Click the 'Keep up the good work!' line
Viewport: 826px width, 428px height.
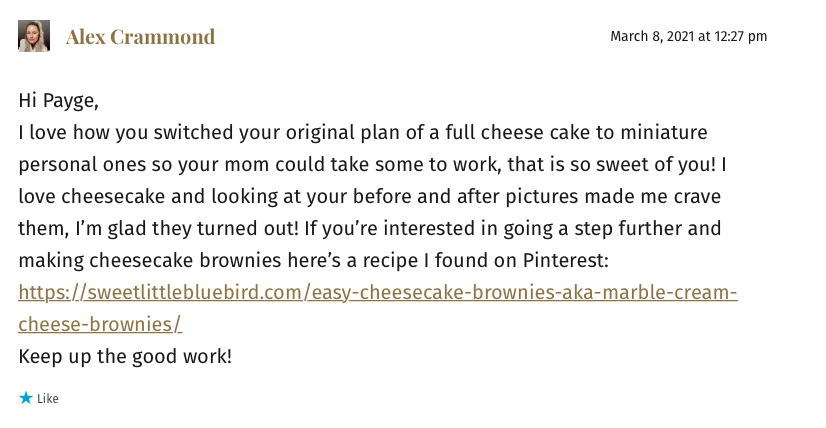point(125,356)
